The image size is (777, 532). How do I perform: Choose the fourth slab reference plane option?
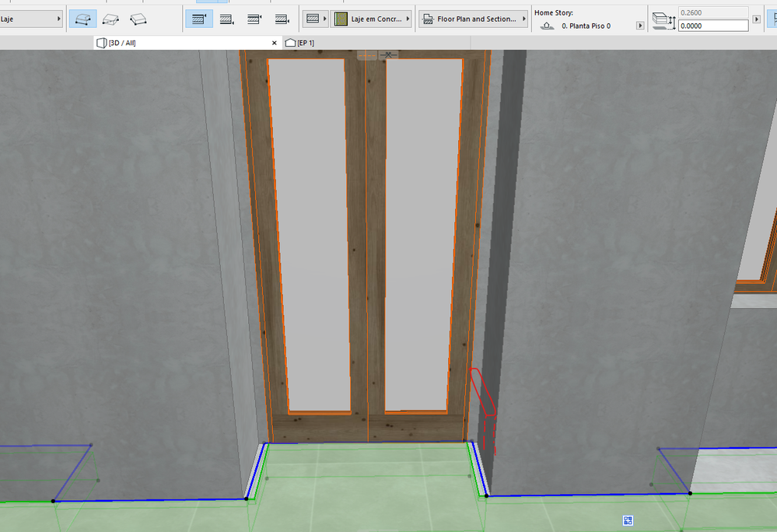point(282,19)
